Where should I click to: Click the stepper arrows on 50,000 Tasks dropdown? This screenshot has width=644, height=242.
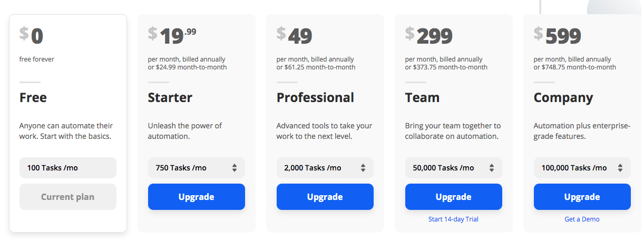coord(492,168)
